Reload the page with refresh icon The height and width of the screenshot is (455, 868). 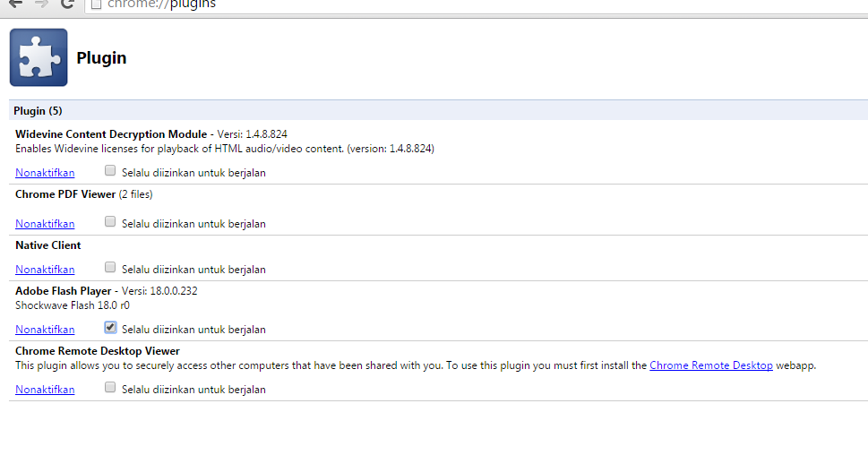(67, 4)
